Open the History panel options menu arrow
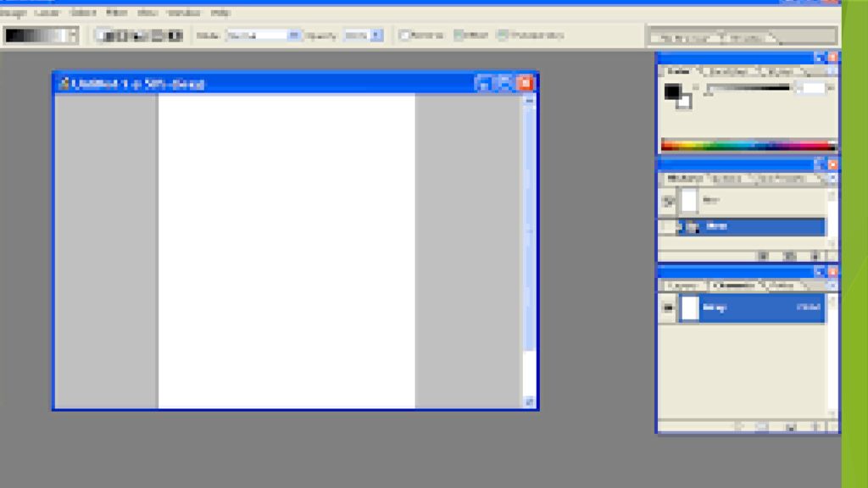The height and width of the screenshot is (488, 868). pos(832,178)
